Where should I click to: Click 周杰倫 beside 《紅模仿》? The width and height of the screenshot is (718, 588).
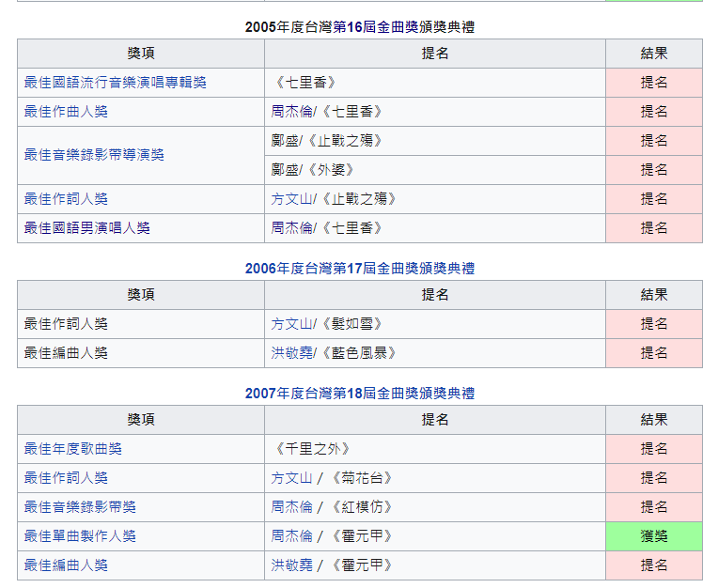291,507
